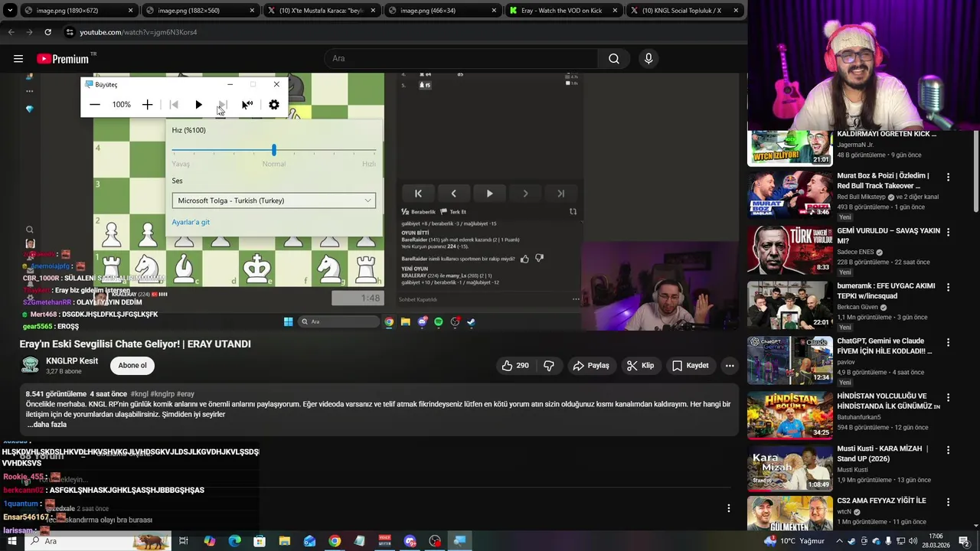Switch to the image.png (1890×672) tab
This screenshot has height=551, width=980.
pos(79,11)
